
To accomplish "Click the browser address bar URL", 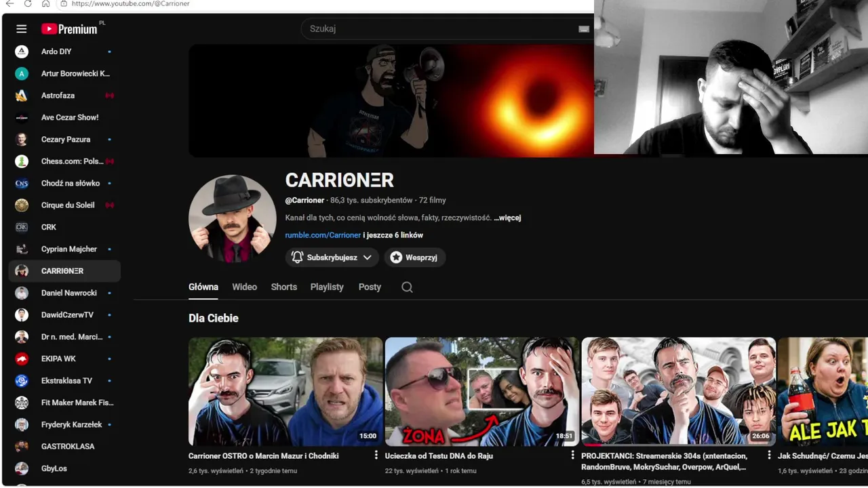I will (130, 3).
